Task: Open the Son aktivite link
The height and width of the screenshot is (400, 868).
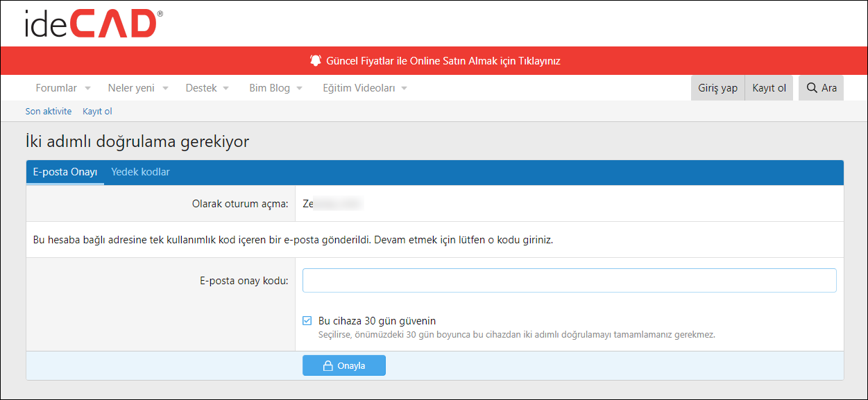Action: point(49,111)
